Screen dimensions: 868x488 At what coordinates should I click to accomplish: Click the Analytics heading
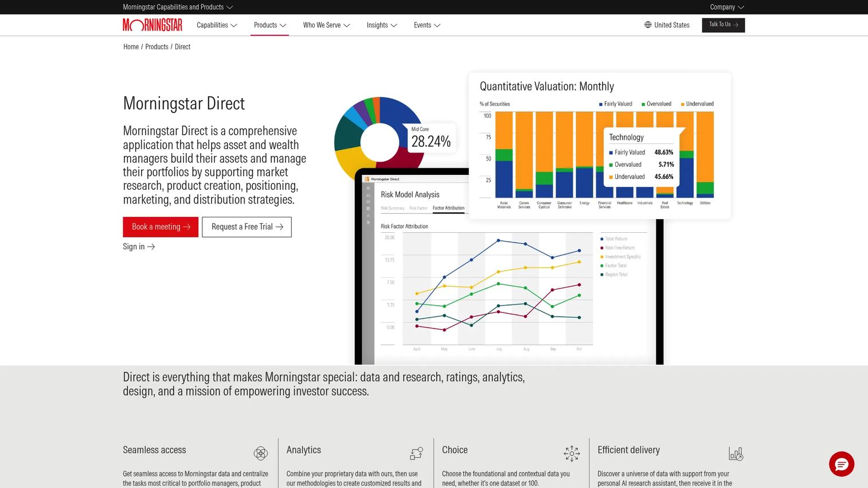coord(304,450)
